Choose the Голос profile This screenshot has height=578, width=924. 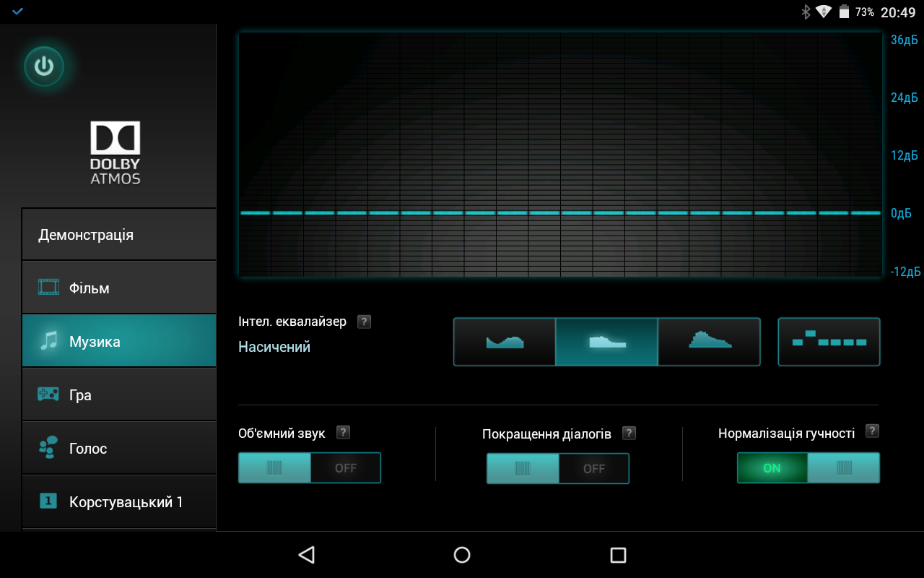point(119,449)
